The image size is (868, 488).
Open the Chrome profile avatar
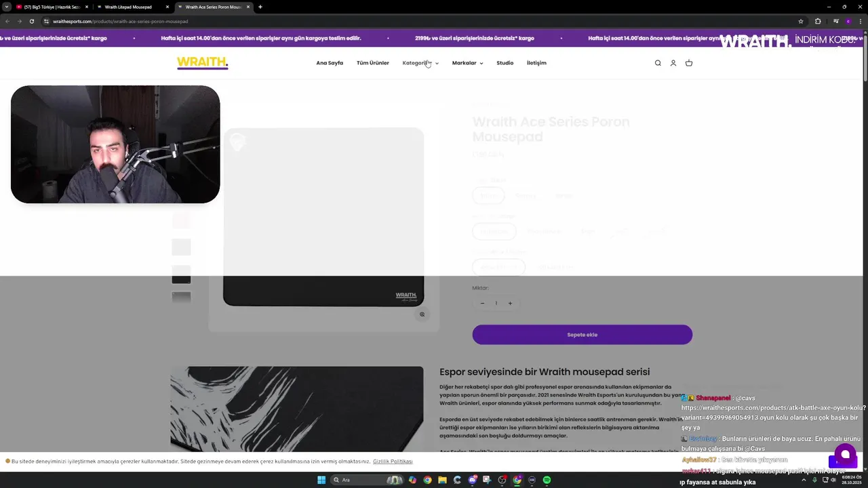848,21
